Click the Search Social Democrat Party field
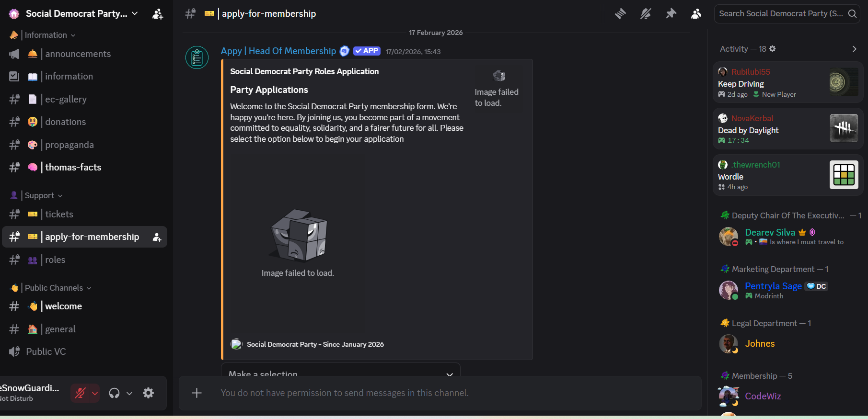Image resolution: width=868 pixels, height=419 pixels. tap(781, 14)
